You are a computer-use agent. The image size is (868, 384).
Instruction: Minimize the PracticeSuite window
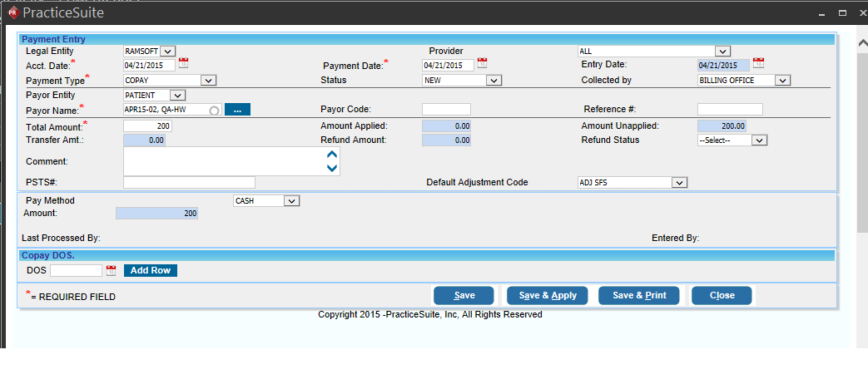pyautogui.click(x=822, y=13)
